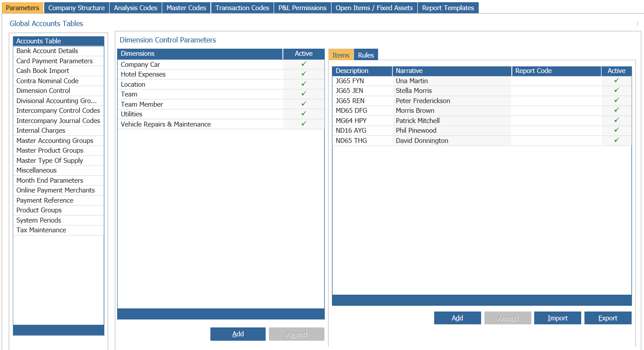Switch to the Rules tab
Viewport: 644px width, 350px height.
(366, 55)
